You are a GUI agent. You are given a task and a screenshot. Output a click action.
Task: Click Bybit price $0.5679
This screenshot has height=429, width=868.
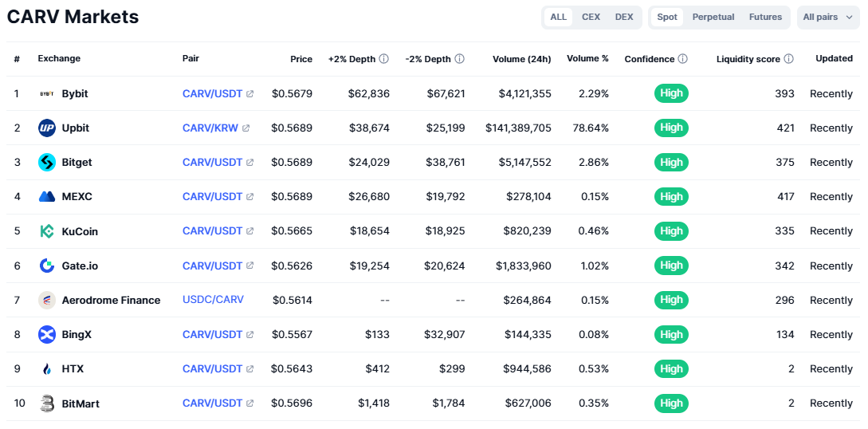[x=293, y=93]
